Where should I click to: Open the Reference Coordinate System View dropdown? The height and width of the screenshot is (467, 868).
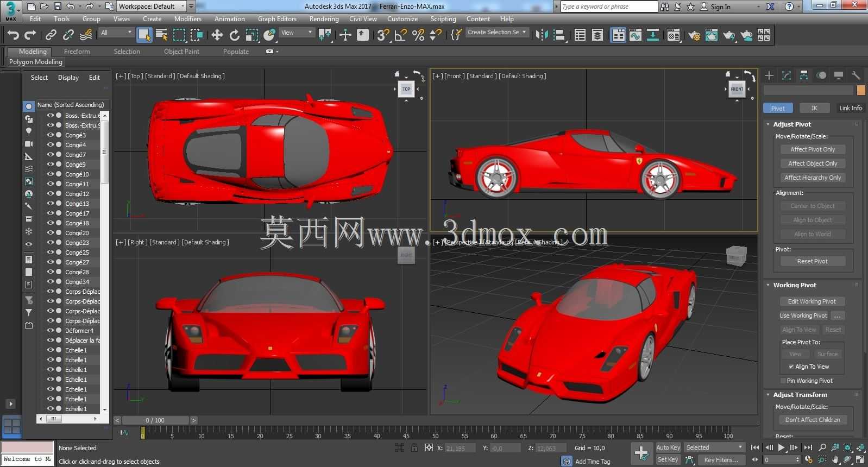coord(296,33)
